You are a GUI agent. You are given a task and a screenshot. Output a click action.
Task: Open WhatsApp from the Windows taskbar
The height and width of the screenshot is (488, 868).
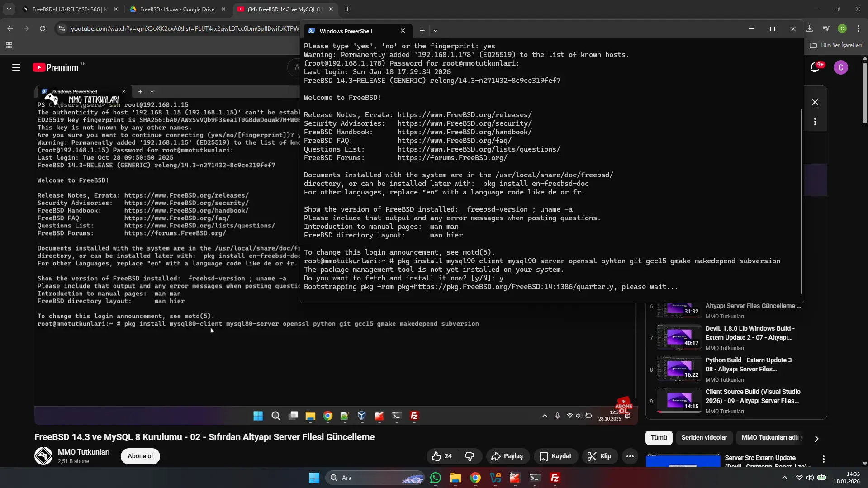[435, 478]
